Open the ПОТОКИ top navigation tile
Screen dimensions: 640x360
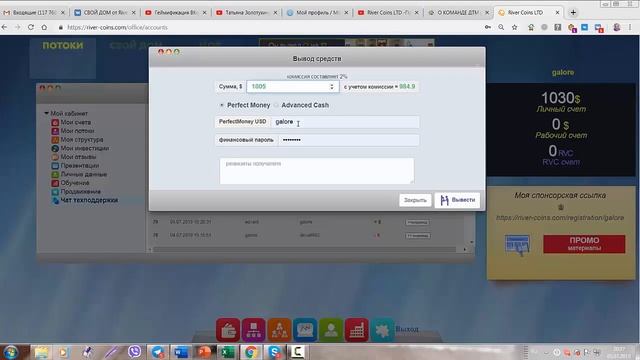63,57
